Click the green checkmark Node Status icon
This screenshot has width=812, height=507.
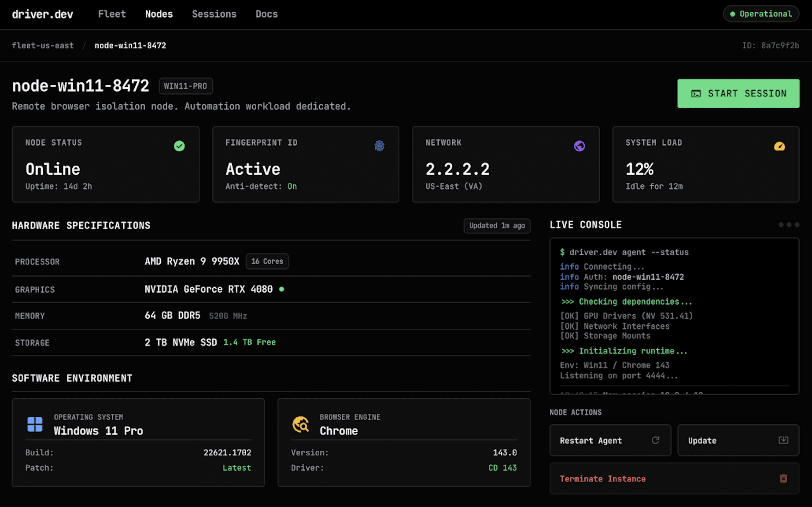pyautogui.click(x=179, y=146)
